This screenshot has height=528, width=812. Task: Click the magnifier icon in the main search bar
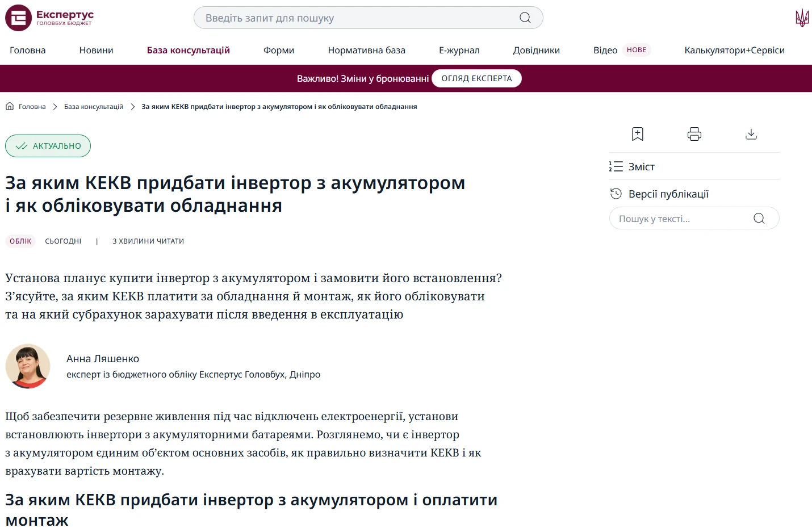pyautogui.click(x=525, y=18)
